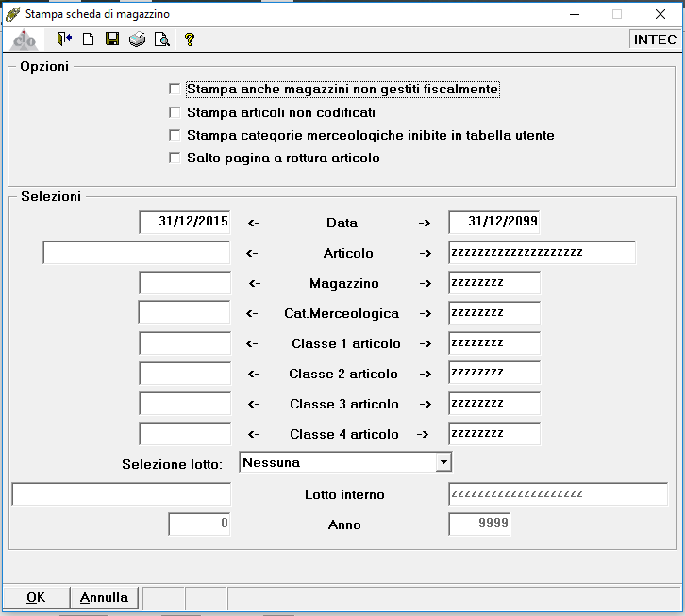Image resolution: width=685 pixels, height=616 pixels.
Task: Click the ending Anno field showing 9999
Action: click(479, 524)
